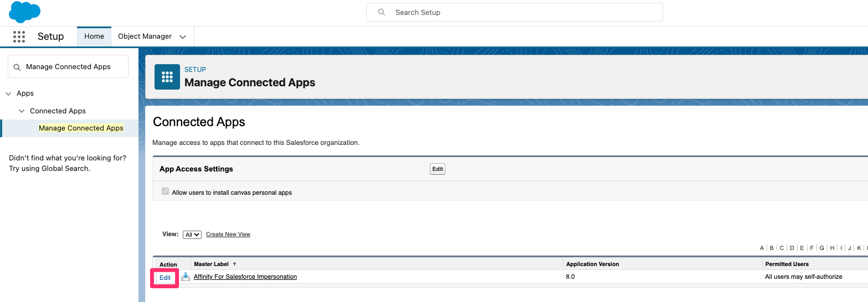The width and height of the screenshot is (868, 302).
Task: Select Manage Connected Apps in sidebar
Action: point(81,128)
